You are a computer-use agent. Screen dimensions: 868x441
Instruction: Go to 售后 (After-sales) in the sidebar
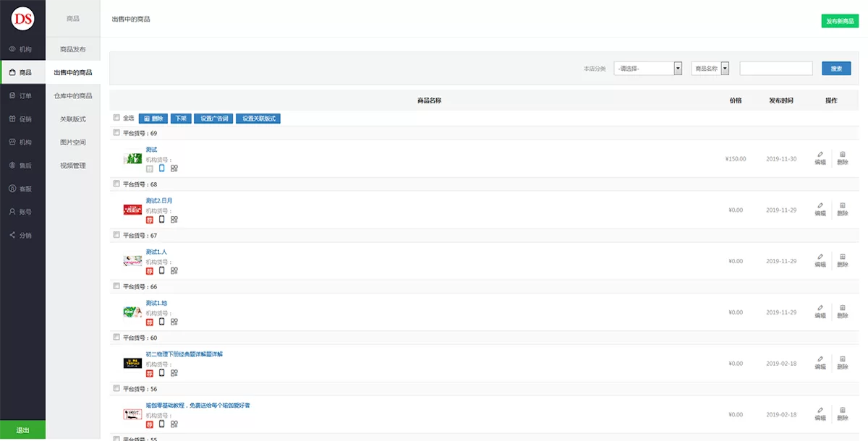(22, 166)
